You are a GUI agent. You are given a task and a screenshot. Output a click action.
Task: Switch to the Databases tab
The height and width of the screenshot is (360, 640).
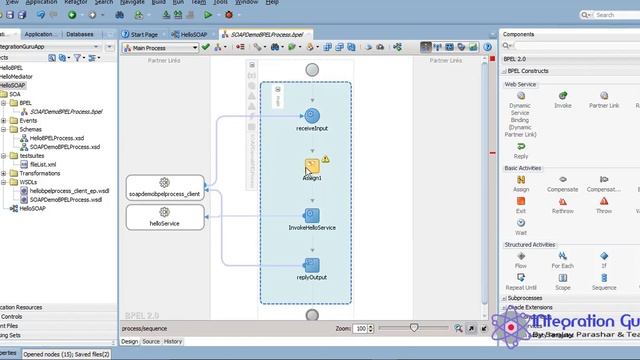(80, 34)
